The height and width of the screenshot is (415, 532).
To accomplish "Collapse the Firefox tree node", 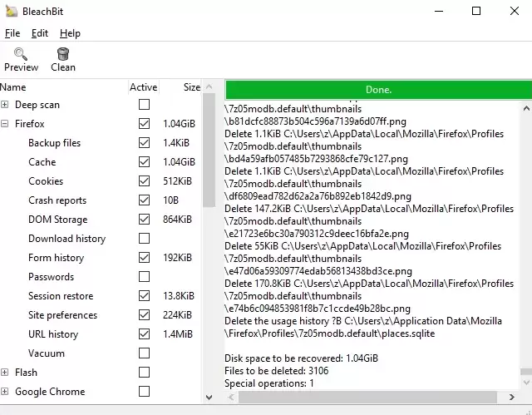I will (x=5, y=124).
